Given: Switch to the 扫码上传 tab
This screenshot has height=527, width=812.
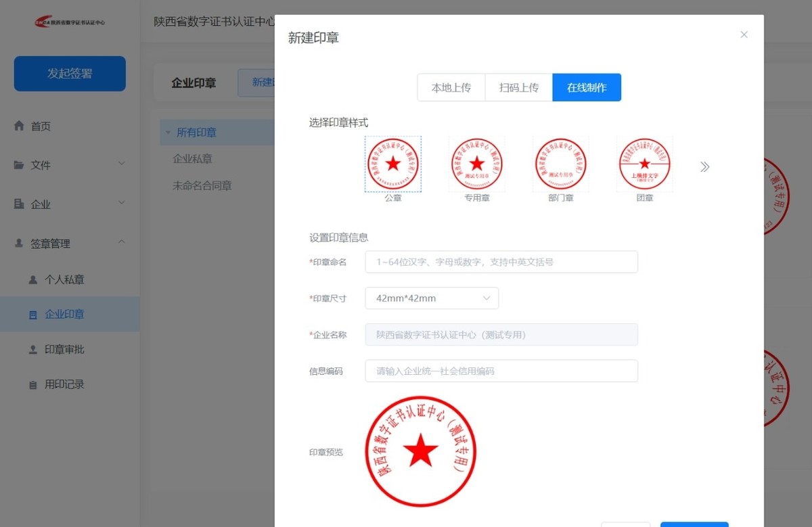Looking at the screenshot, I should pos(518,87).
